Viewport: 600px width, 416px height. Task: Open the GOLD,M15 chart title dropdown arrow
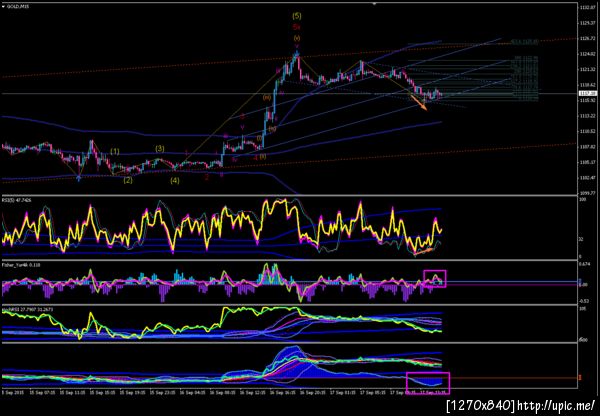tap(3, 7)
